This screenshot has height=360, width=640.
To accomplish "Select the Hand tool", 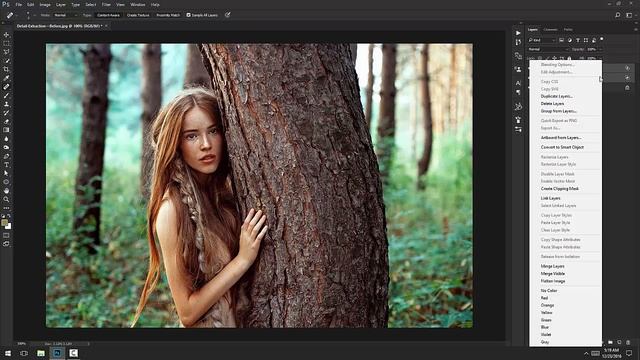I will 6,191.
